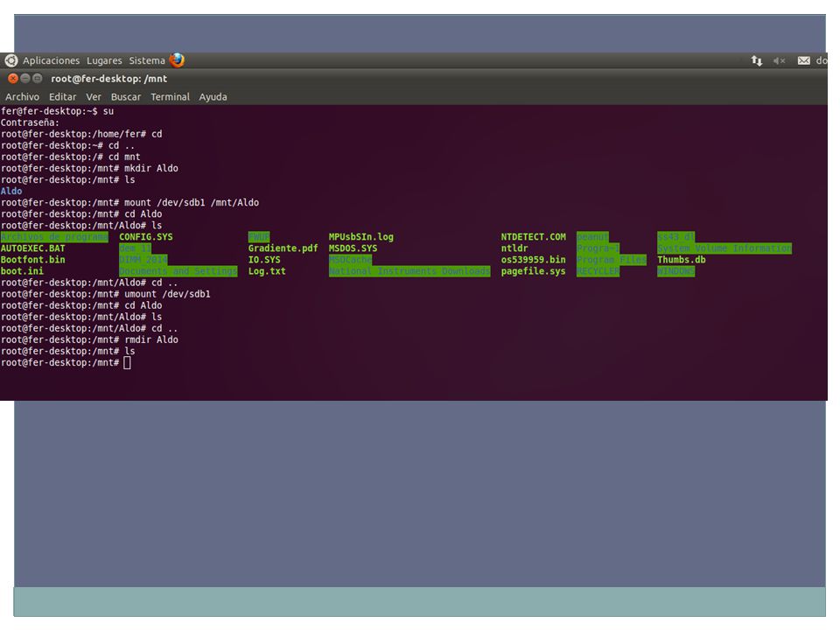
Task: Open the Buscar menu
Action: pos(126,97)
